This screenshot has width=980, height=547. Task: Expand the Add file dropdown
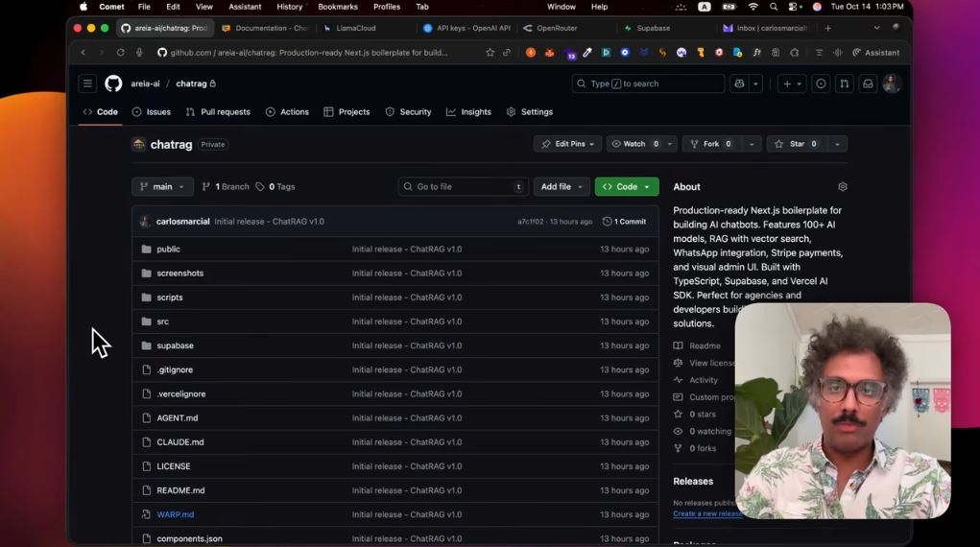tap(562, 186)
